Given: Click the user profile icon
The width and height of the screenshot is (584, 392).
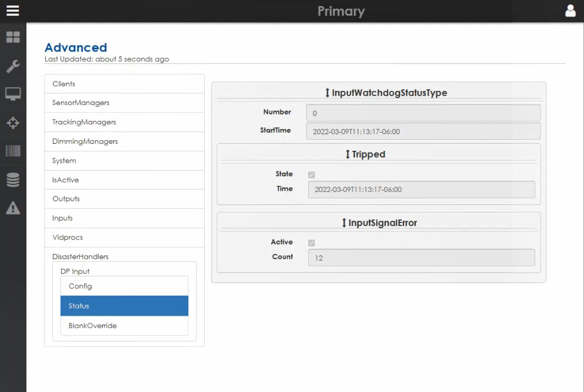Looking at the screenshot, I should [x=570, y=11].
